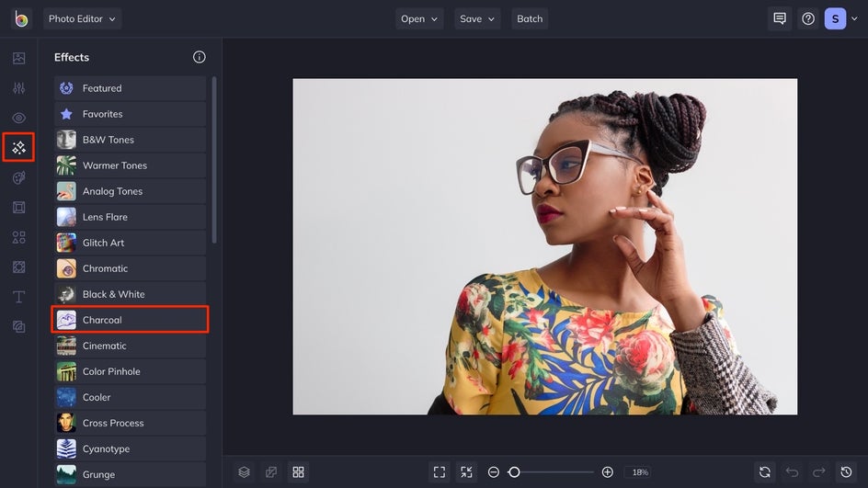Open the Textures sidebar tool
The width and height of the screenshot is (868, 488).
18,326
